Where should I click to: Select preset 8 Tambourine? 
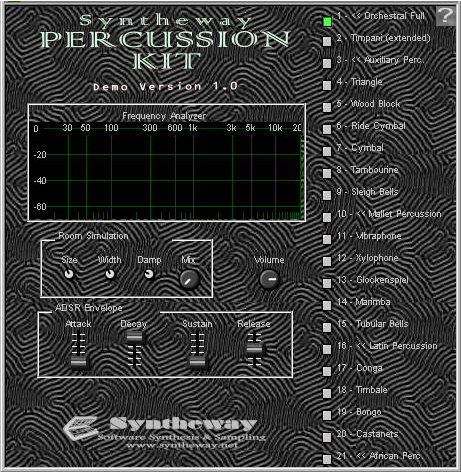327,173
